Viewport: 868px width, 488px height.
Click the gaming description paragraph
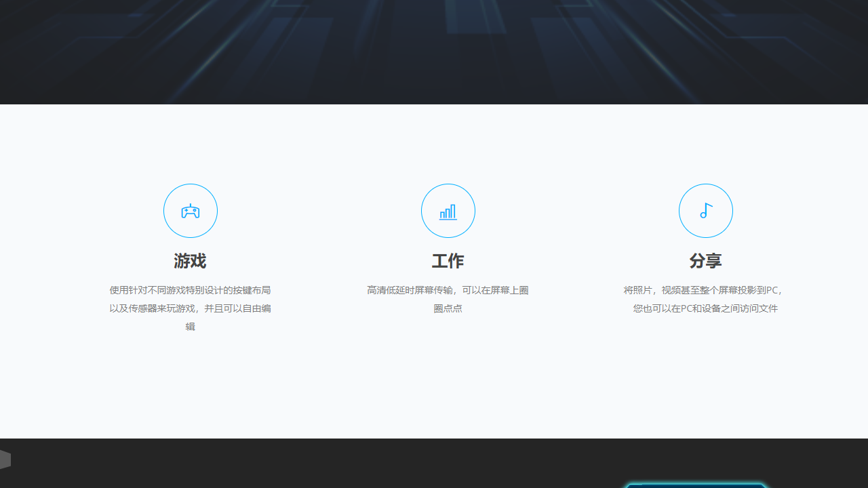pyautogui.click(x=190, y=308)
